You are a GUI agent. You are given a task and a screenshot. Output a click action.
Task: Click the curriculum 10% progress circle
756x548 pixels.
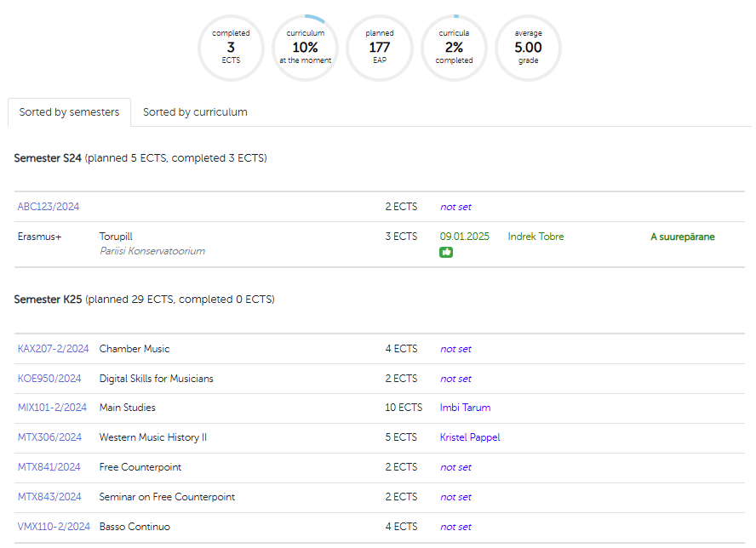point(306,48)
